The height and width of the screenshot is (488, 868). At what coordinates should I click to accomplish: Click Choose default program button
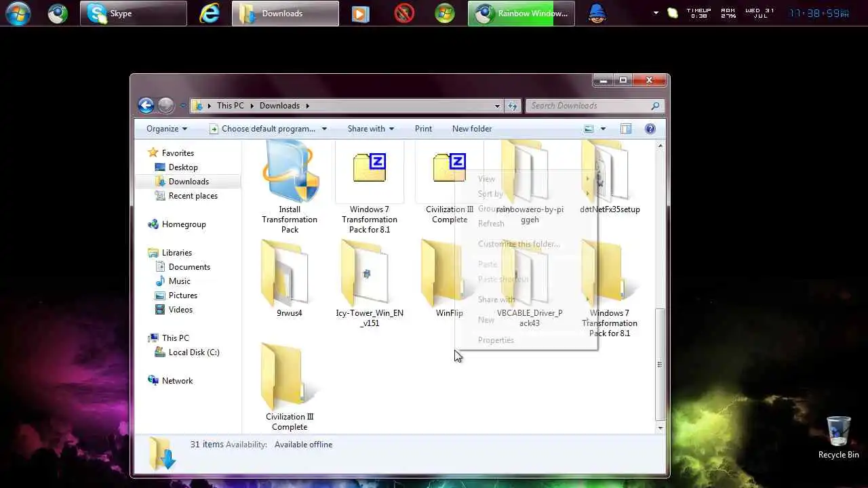(262, 129)
